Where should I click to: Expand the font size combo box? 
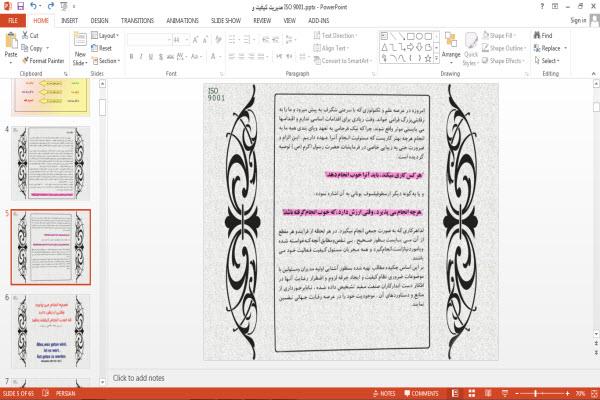[x=186, y=40]
